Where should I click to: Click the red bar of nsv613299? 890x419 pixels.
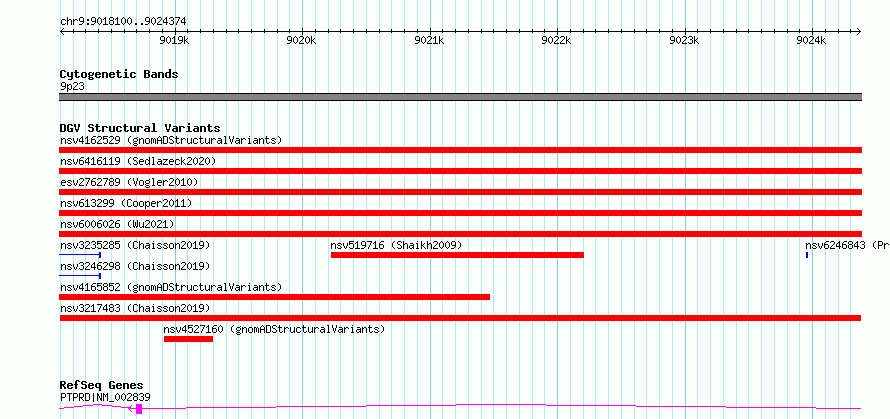coord(460,213)
